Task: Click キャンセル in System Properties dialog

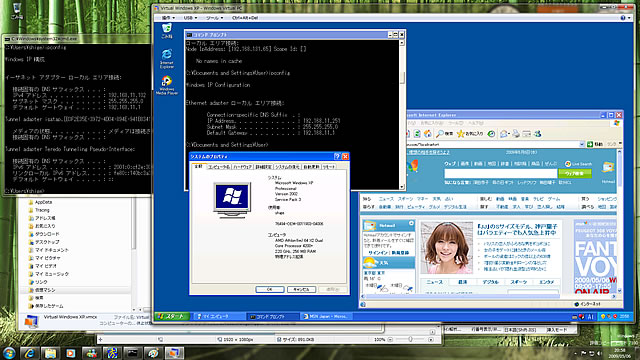Action: [x=301, y=289]
